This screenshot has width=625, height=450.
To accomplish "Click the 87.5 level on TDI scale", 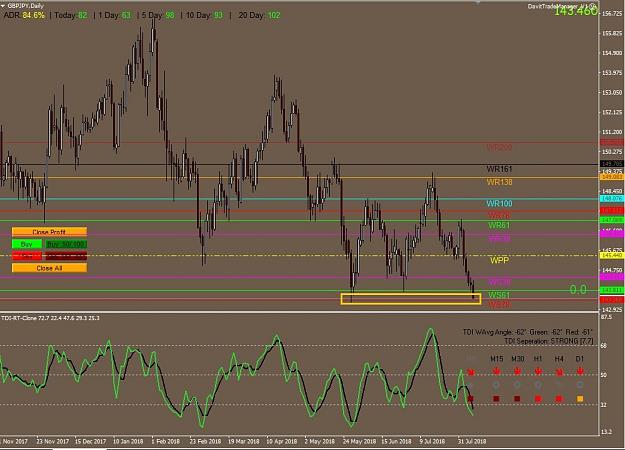I will (606, 317).
